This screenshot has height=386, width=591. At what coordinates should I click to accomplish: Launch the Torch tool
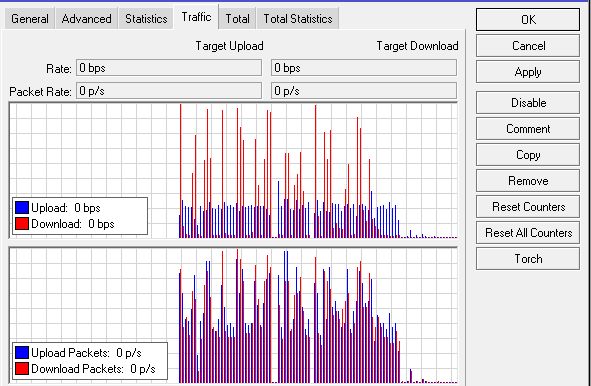click(x=528, y=259)
